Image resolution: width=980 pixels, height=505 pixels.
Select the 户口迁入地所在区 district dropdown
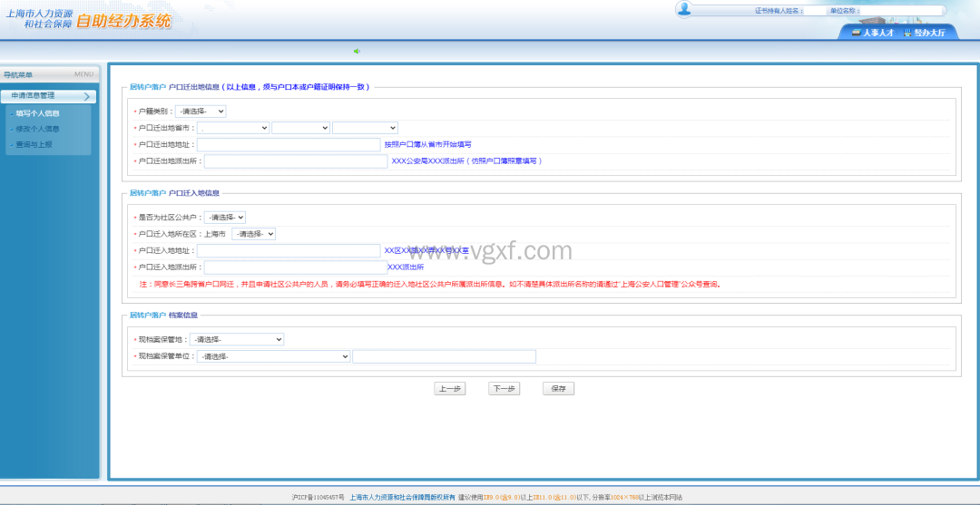click(253, 234)
